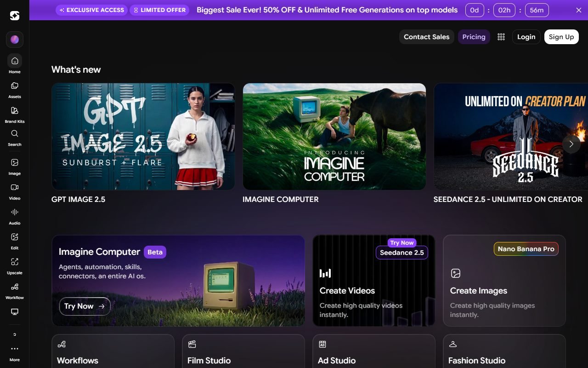Select the Video tool in sidebar

tap(15, 191)
